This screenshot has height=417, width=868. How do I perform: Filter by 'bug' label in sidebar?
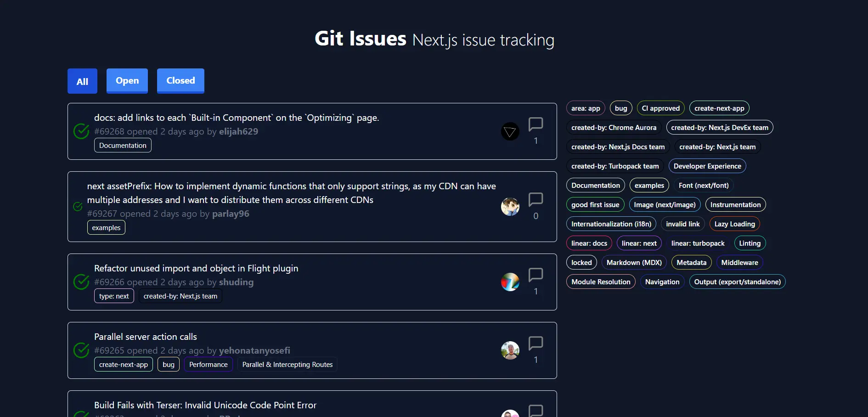coord(621,108)
